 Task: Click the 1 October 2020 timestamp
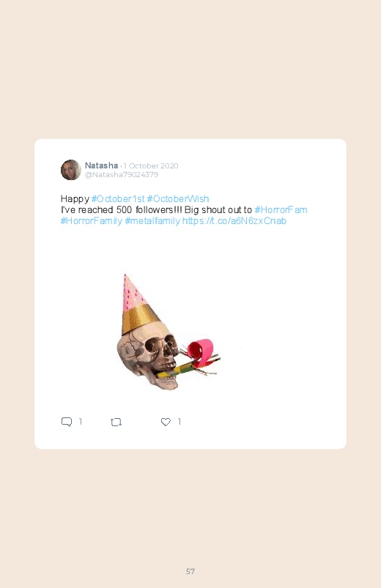coord(151,165)
